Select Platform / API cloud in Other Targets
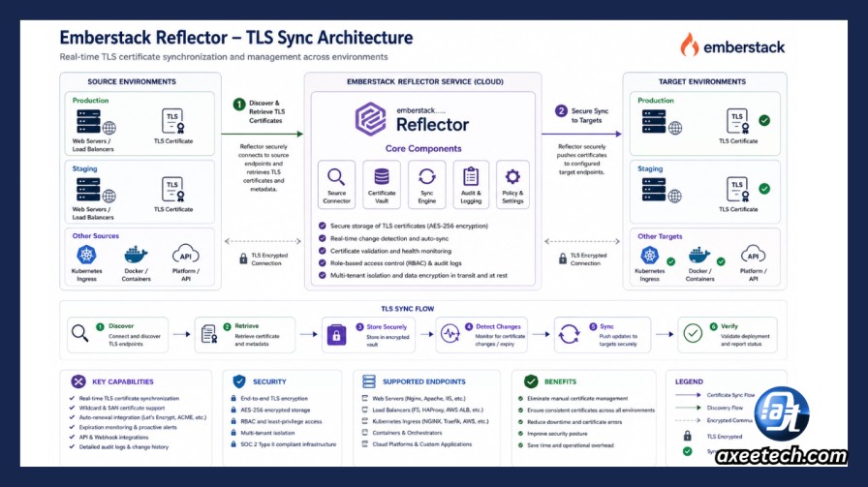Screen dimensions: 868x487 (x=753, y=256)
